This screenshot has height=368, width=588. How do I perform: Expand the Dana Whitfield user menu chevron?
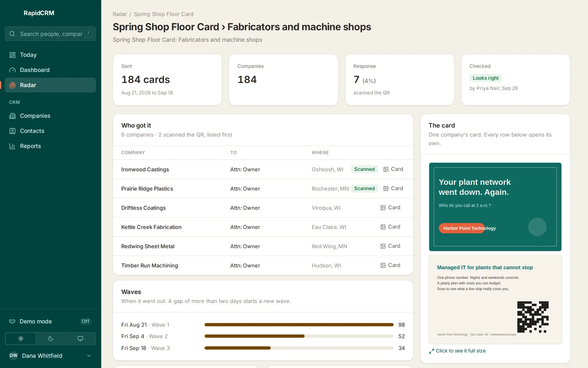pyautogui.click(x=89, y=356)
